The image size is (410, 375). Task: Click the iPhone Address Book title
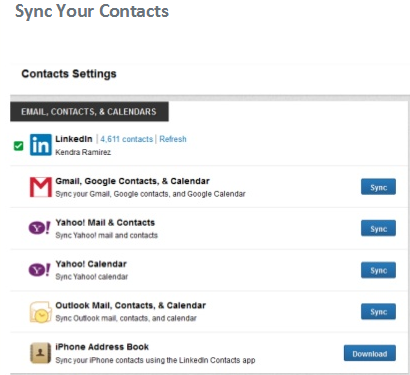click(102, 347)
